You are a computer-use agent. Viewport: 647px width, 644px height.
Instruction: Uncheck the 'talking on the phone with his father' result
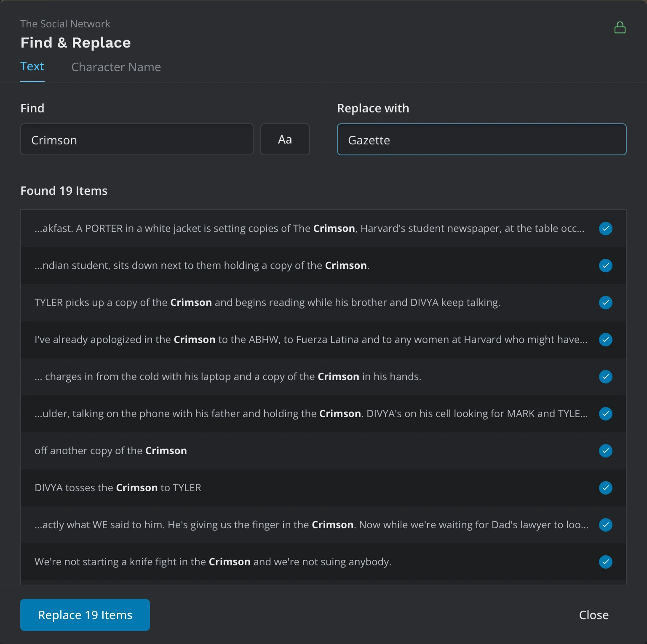(x=606, y=414)
